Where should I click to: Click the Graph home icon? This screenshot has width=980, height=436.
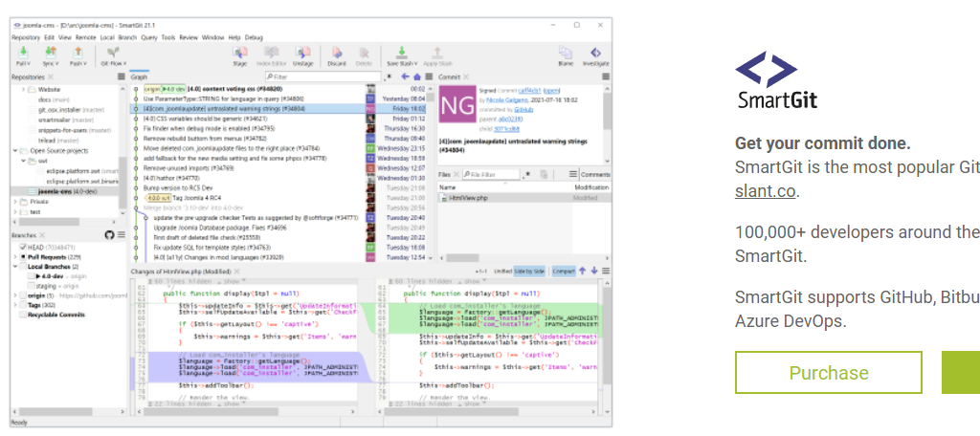tap(417, 76)
